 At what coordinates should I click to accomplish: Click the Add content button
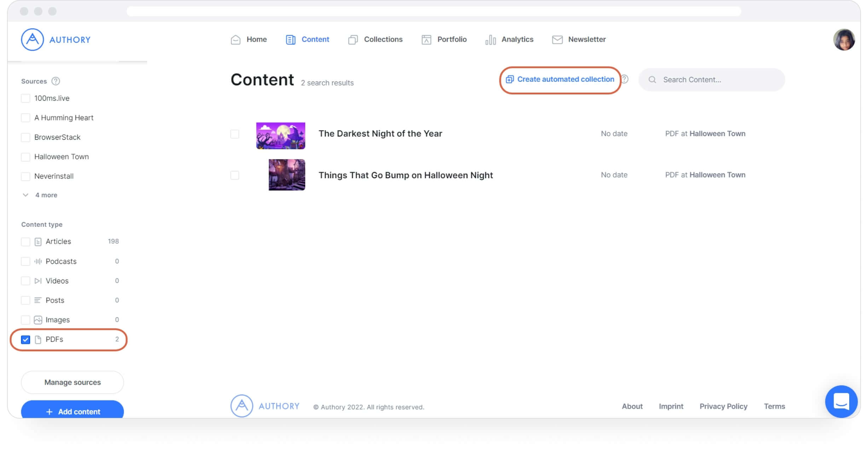[72, 412]
